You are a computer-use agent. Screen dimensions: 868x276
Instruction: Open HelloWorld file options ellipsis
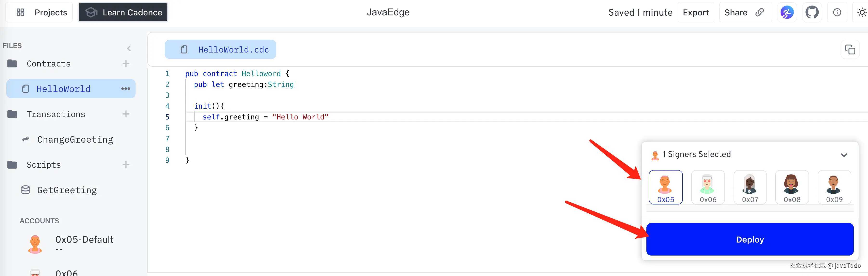pyautogui.click(x=125, y=89)
